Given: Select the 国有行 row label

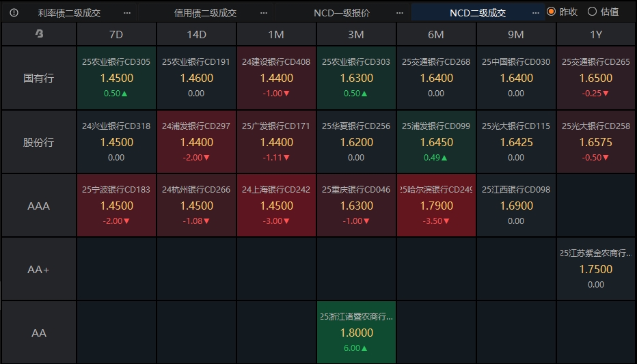Looking at the screenshot, I should [x=38, y=78].
